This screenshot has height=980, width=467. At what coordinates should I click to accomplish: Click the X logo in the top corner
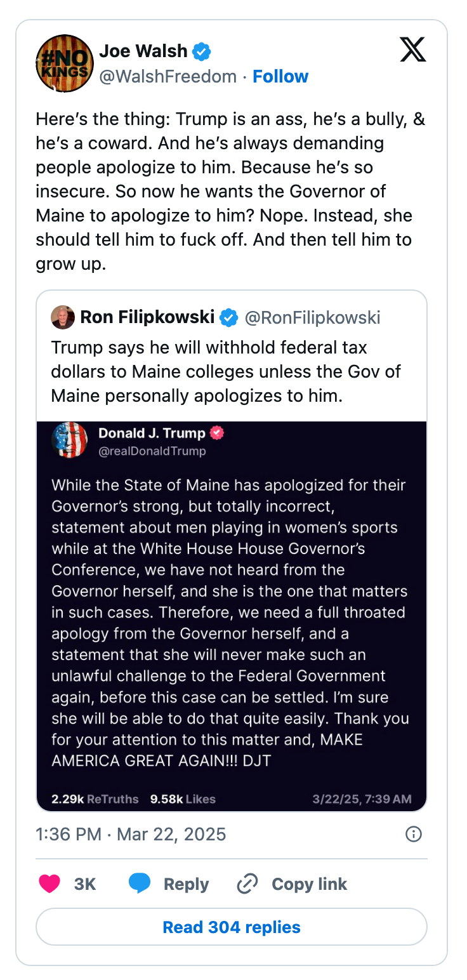(x=413, y=50)
